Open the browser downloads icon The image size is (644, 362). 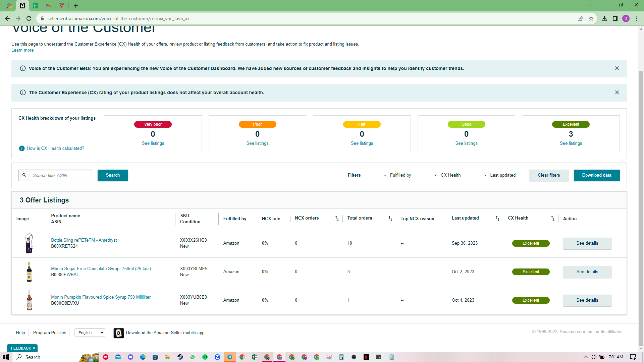(x=604, y=18)
